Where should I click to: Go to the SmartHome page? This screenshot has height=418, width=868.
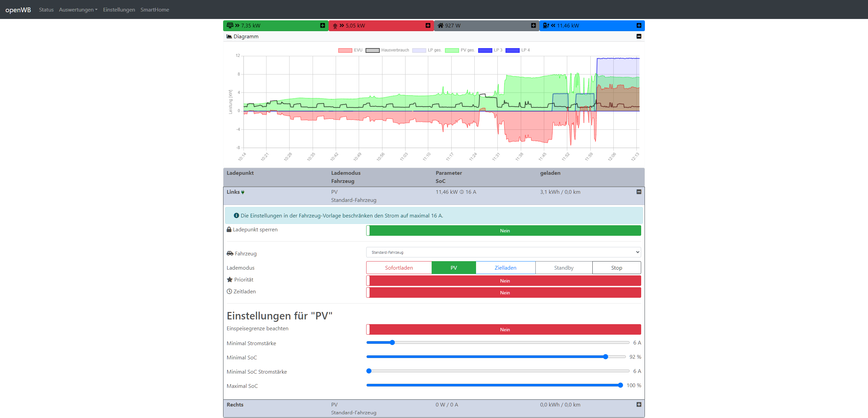click(155, 9)
